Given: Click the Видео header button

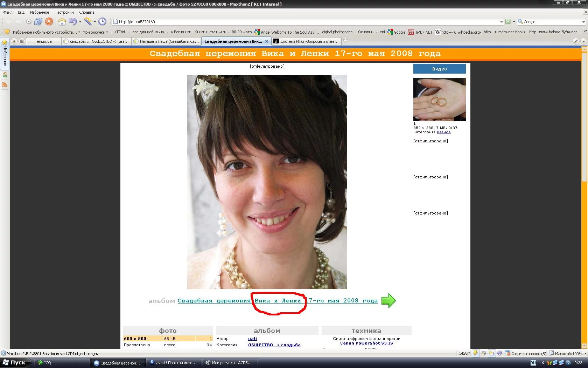Looking at the screenshot, I should (x=440, y=69).
